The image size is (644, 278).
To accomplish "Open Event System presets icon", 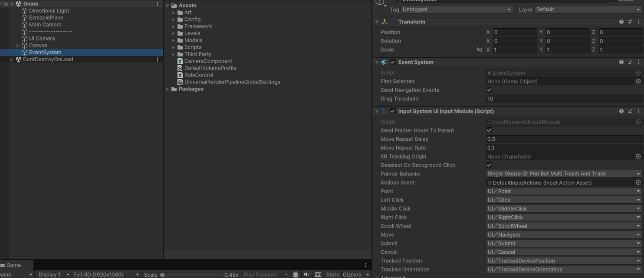I will pyautogui.click(x=630, y=62).
